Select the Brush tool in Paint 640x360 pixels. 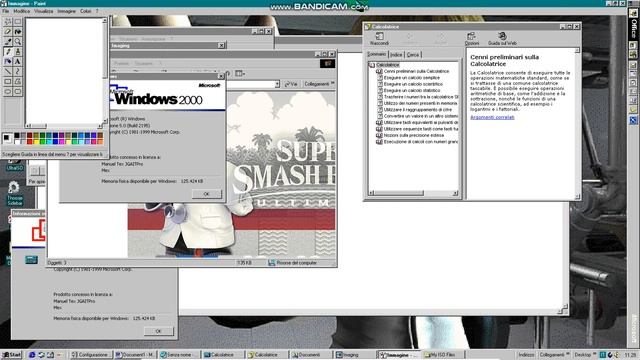[18, 51]
